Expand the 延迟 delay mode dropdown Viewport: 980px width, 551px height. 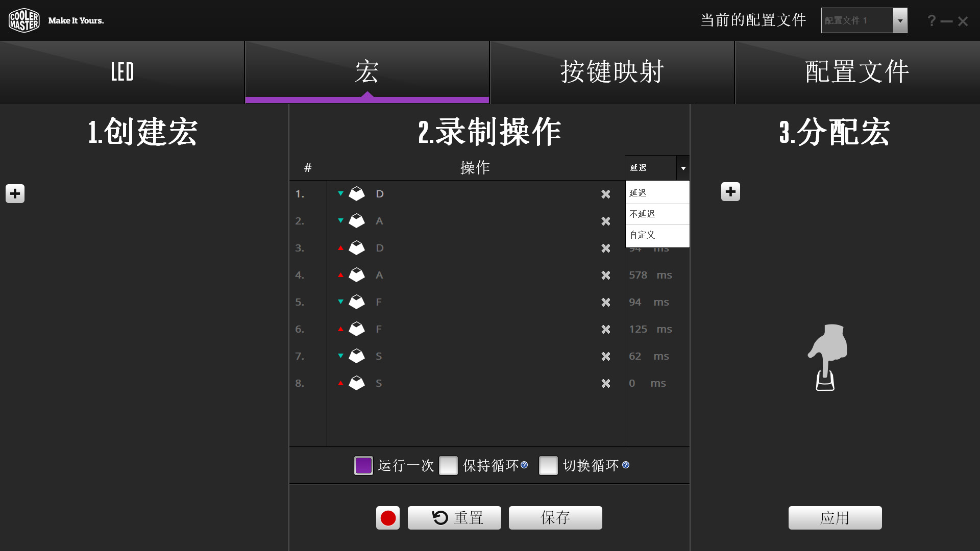(x=683, y=167)
